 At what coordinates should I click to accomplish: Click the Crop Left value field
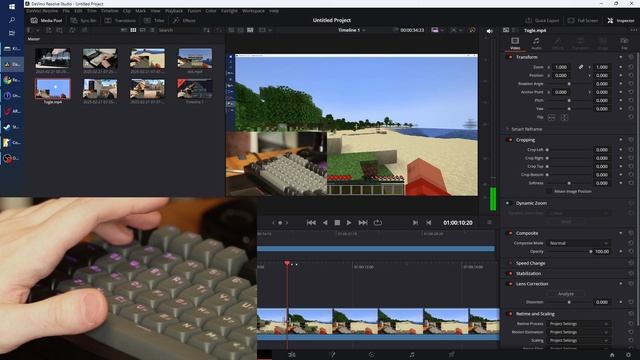[x=602, y=150]
